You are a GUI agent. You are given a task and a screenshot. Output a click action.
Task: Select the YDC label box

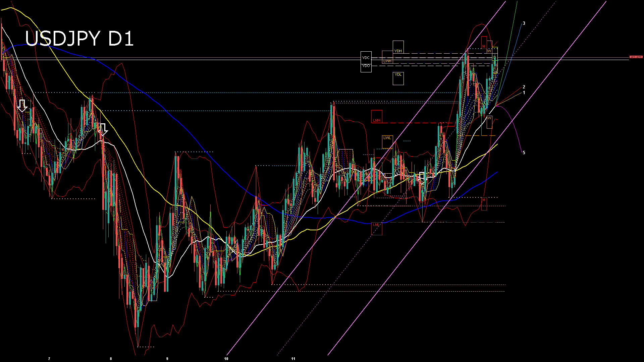pyautogui.click(x=366, y=58)
